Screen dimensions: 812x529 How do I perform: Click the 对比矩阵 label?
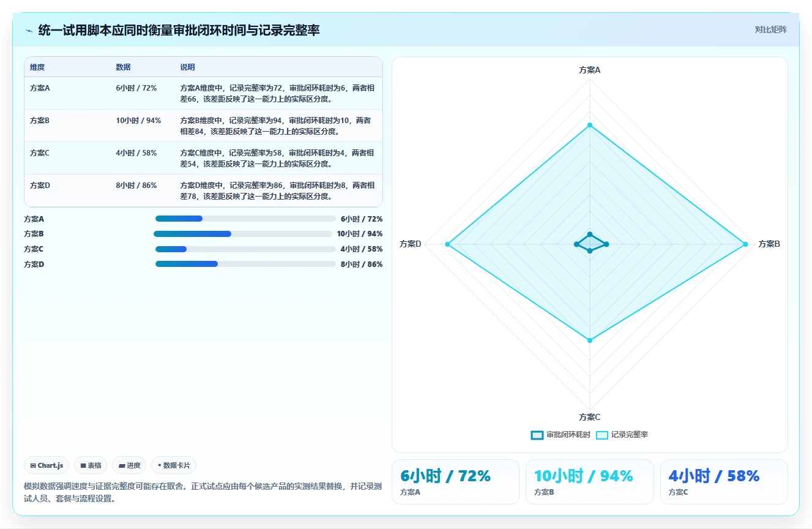pos(770,29)
